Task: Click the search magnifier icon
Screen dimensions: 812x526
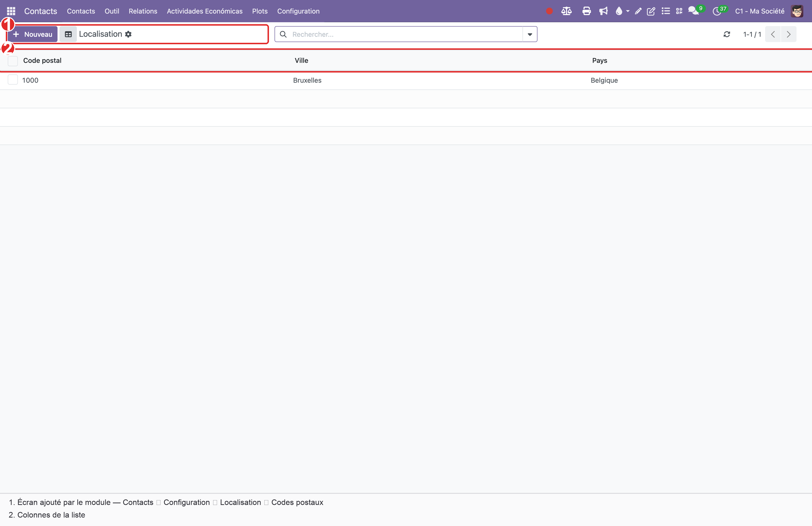Action: (283, 34)
